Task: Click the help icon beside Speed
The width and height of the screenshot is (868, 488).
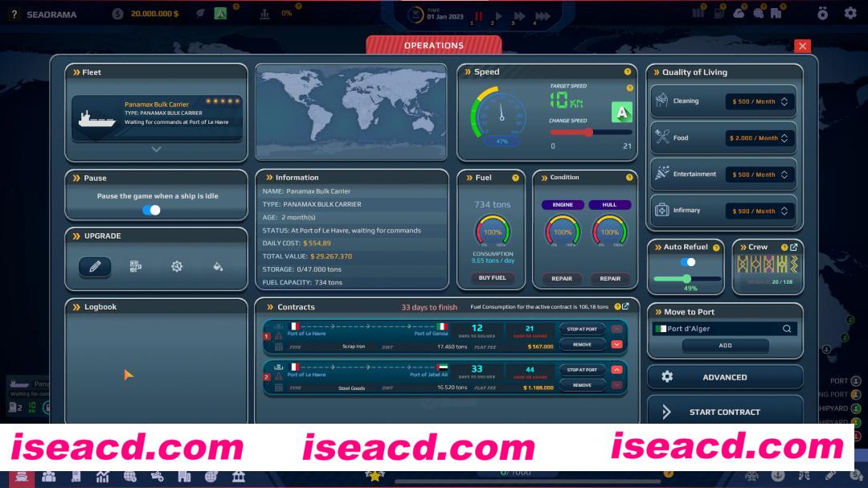Action: (x=628, y=72)
